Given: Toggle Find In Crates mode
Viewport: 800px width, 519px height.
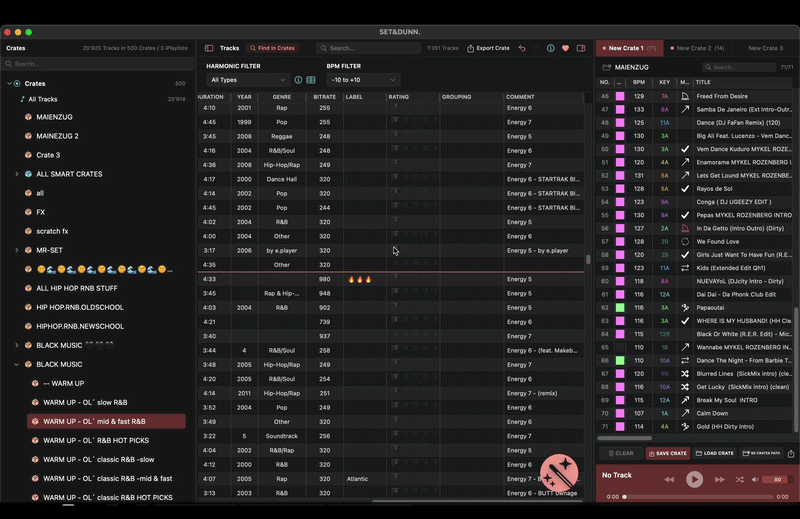Looking at the screenshot, I should tap(272, 48).
